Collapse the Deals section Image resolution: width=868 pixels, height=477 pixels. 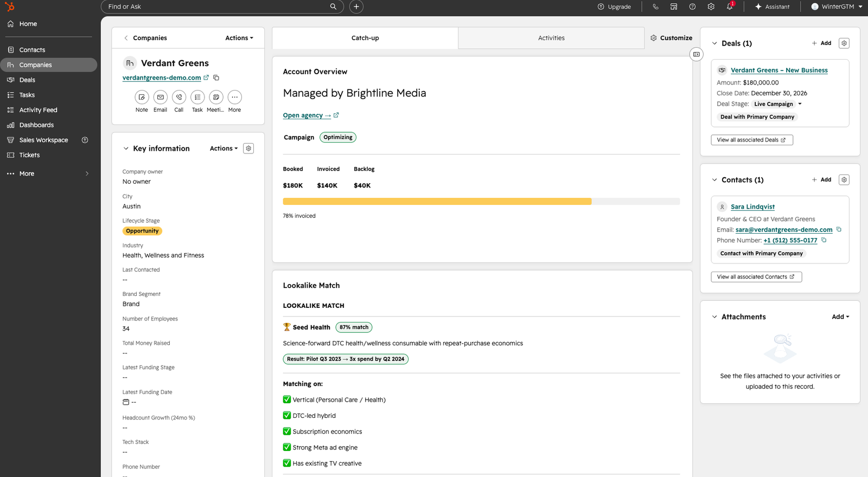tap(714, 43)
